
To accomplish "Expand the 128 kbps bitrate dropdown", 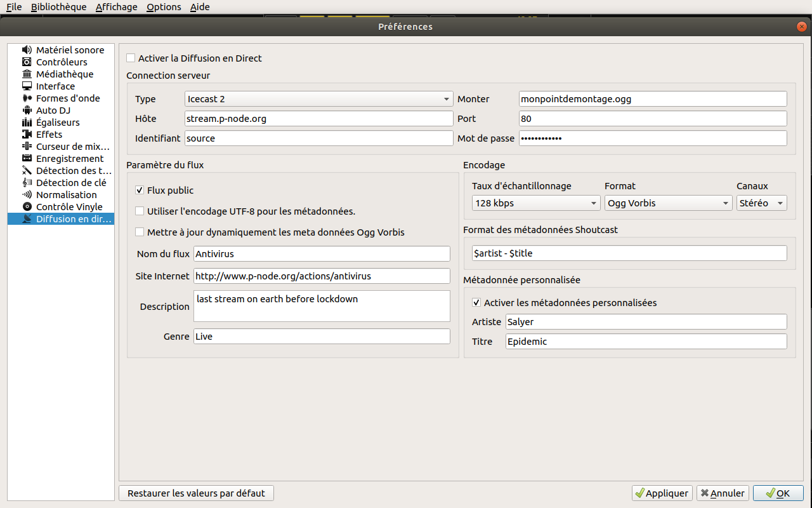I will (x=535, y=203).
